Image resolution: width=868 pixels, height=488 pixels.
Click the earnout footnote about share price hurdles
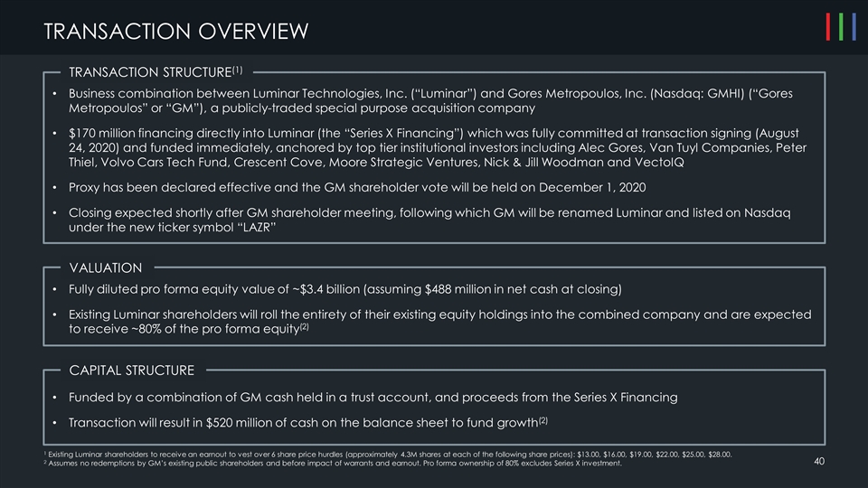coord(389,453)
